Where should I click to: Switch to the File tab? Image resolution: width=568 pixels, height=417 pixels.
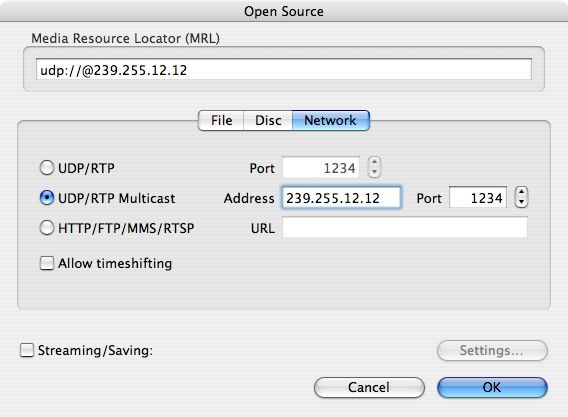[221, 120]
